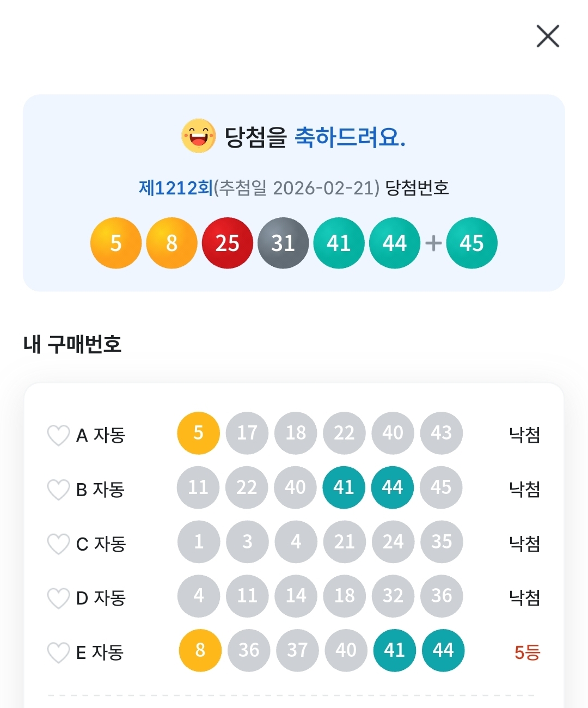The image size is (588, 708).
Task: Click the bonus number ball 45
Action: 471,243
